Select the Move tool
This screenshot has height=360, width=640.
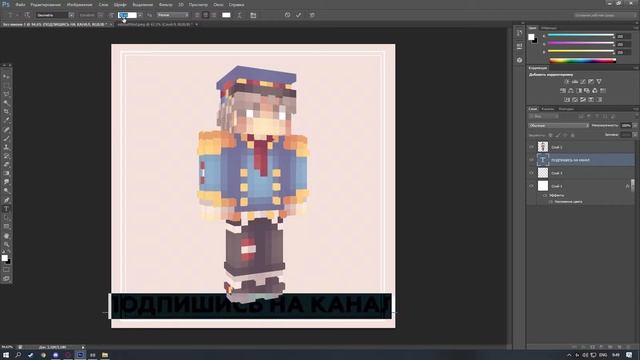(6, 76)
